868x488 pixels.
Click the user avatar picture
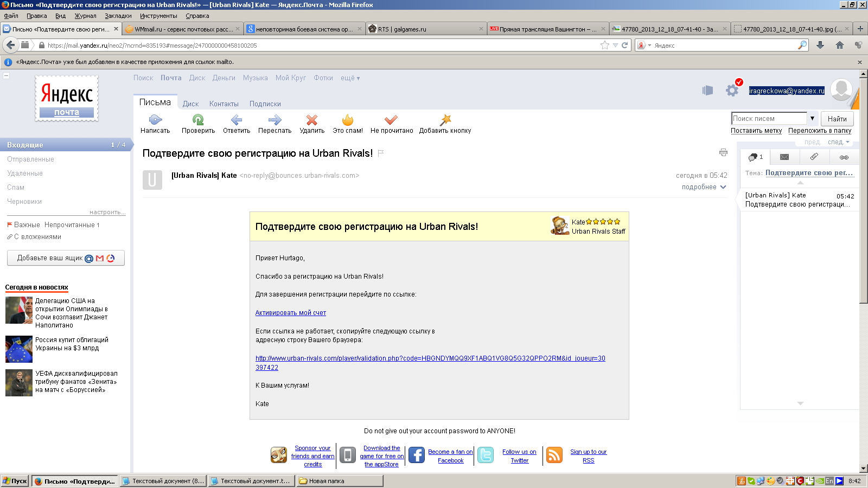[841, 89]
